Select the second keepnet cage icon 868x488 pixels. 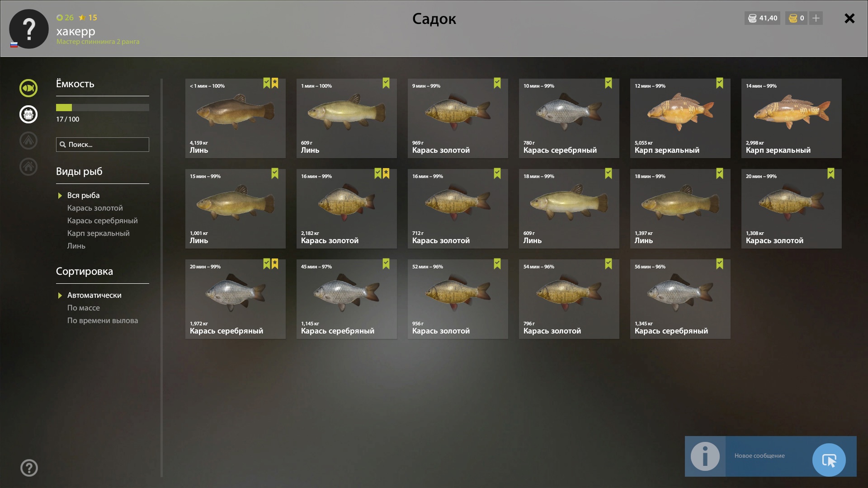pos(28,114)
